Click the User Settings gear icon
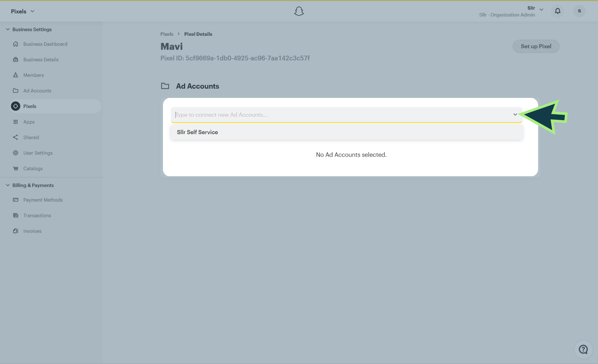This screenshot has width=598, height=364. (x=16, y=153)
